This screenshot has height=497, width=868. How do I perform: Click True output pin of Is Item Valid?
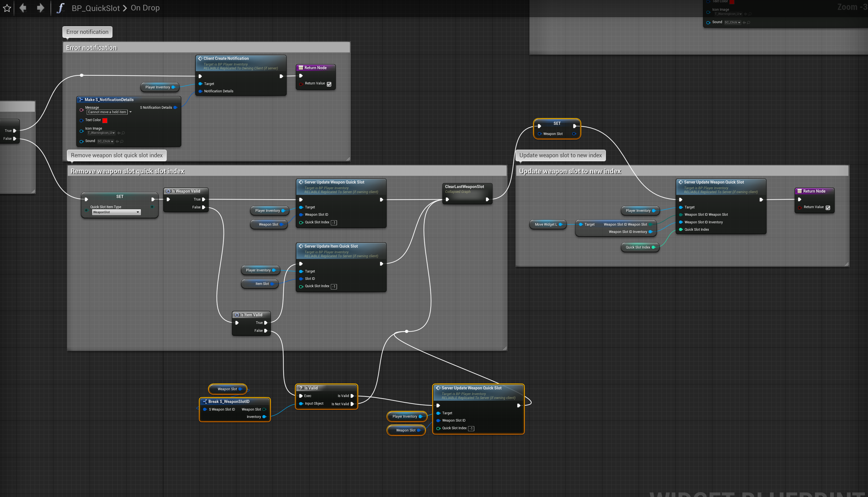coord(266,322)
